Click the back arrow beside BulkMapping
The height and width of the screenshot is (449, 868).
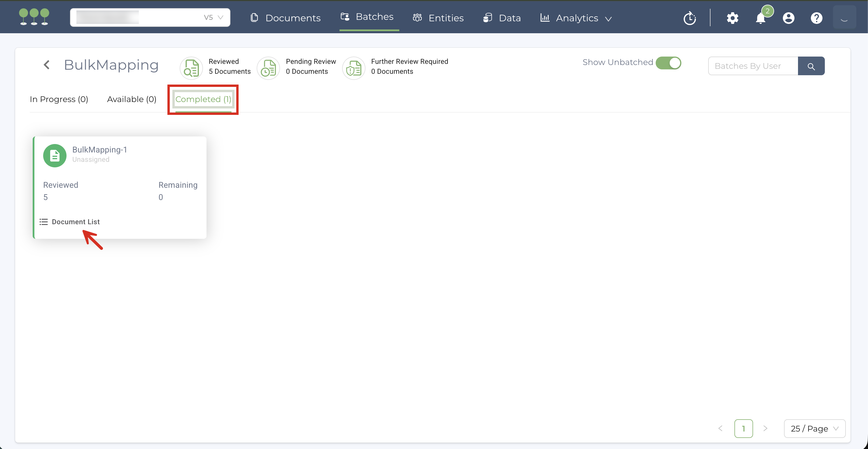[x=47, y=65]
